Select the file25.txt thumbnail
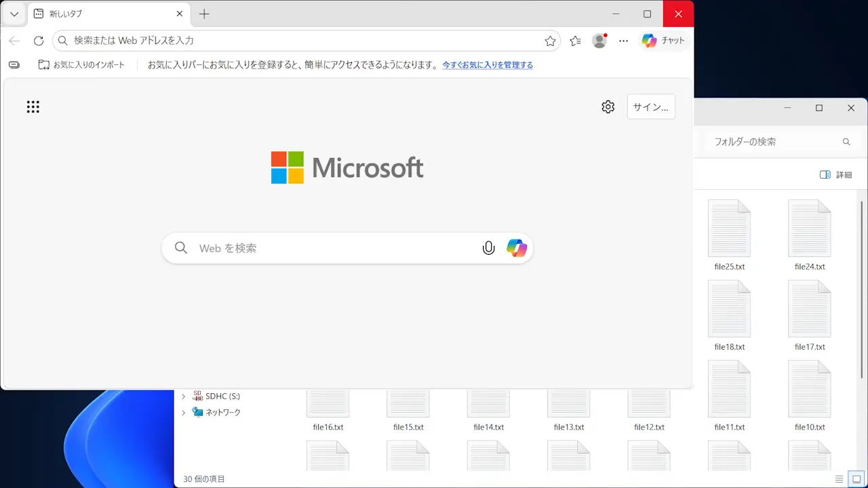The width and height of the screenshot is (868, 488). 729,228
